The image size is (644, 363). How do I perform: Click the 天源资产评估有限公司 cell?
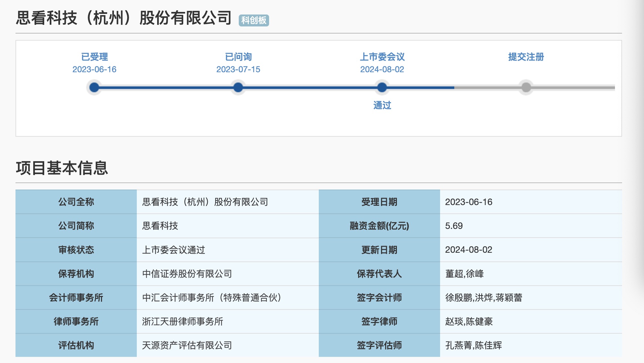point(187,345)
